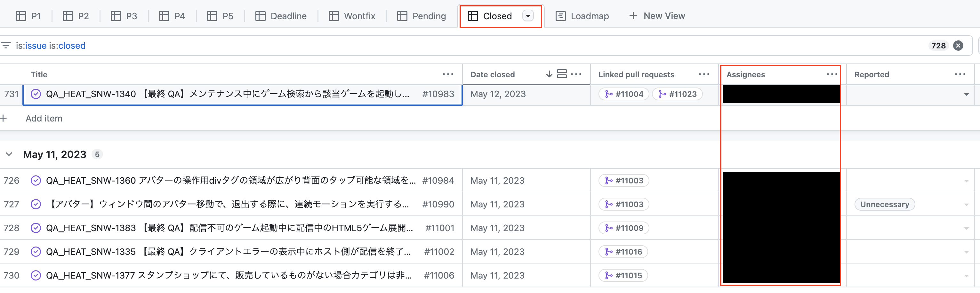Click the row grouping icon in Date closed header

coord(562,74)
